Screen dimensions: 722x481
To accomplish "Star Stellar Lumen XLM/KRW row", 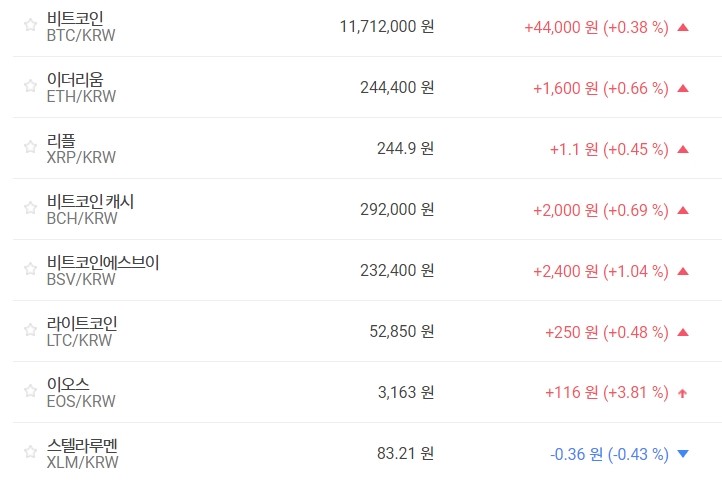I will pyautogui.click(x=30, y=453).
